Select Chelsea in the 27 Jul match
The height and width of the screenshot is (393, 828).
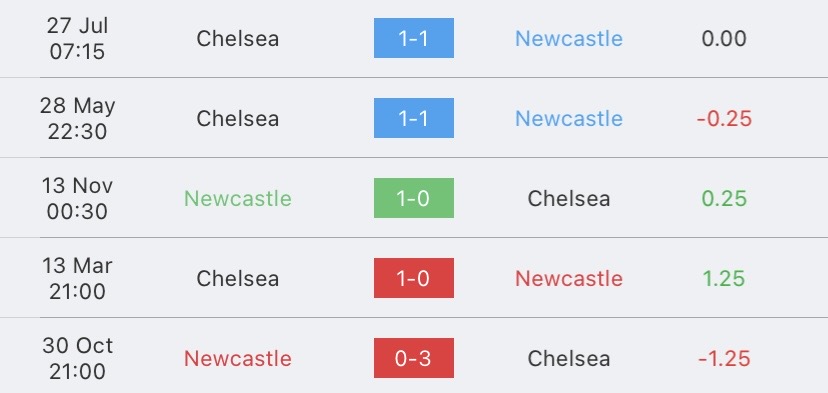pos(238,39)
